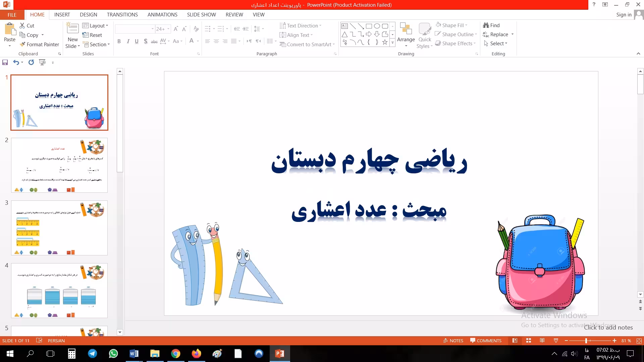The image size is (644, 362).
Task: Click the zoom out minus button
Action: click(567, 341)
